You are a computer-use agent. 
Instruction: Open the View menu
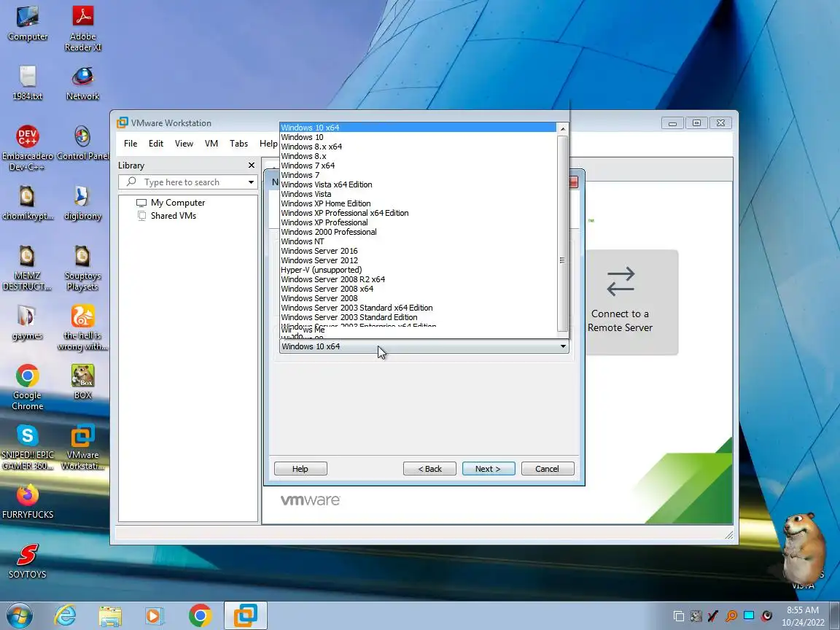pyautogui.click(x=184, y=144)
